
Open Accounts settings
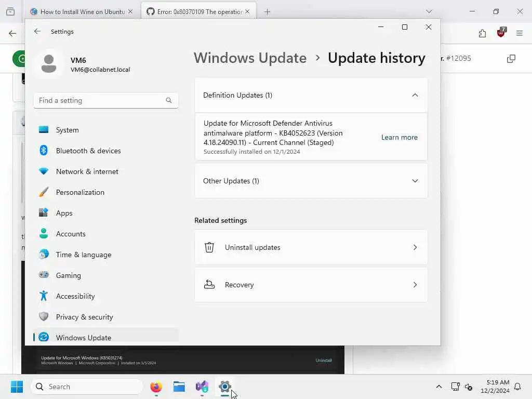[x=105, y=234]
